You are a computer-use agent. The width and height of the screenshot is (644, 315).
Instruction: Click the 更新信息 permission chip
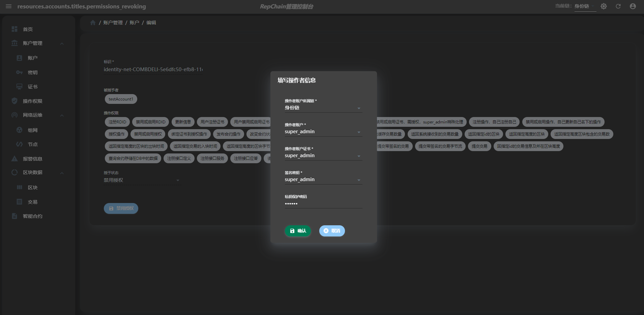183,122
